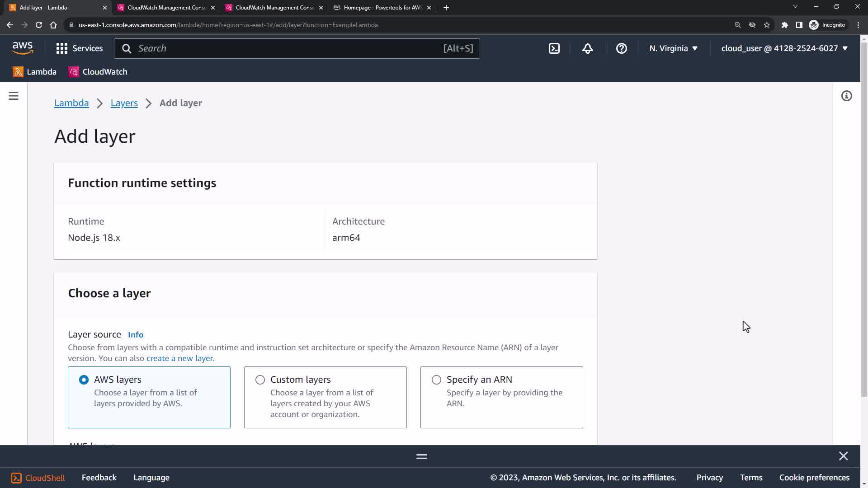Open the notifications bell

587,48
